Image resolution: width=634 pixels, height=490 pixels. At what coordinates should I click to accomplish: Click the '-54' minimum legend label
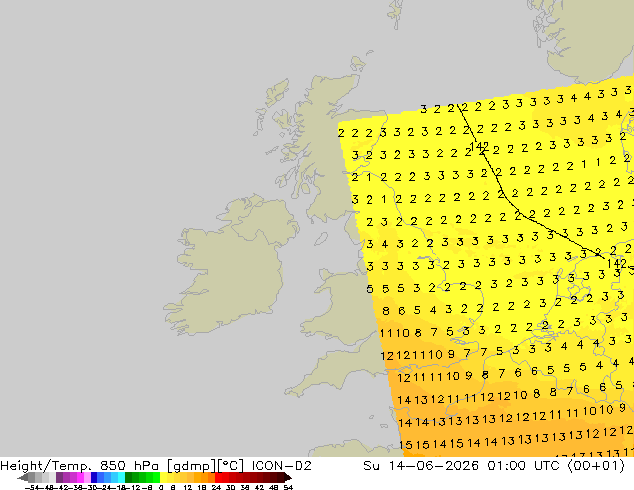(x=32, y=487)
